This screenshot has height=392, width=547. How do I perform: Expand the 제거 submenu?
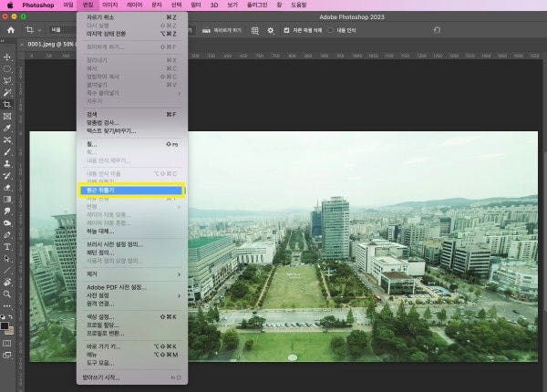(x=132, y=274)
